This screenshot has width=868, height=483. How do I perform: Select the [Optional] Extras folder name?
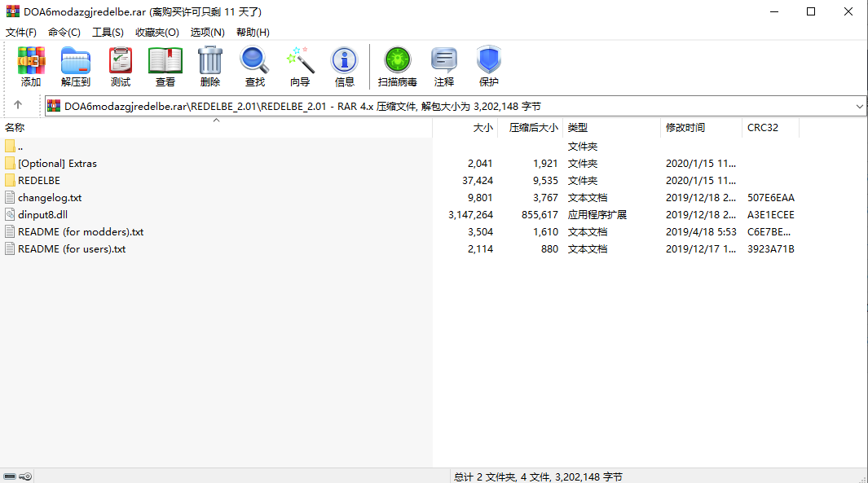click(x=58, y=163)
